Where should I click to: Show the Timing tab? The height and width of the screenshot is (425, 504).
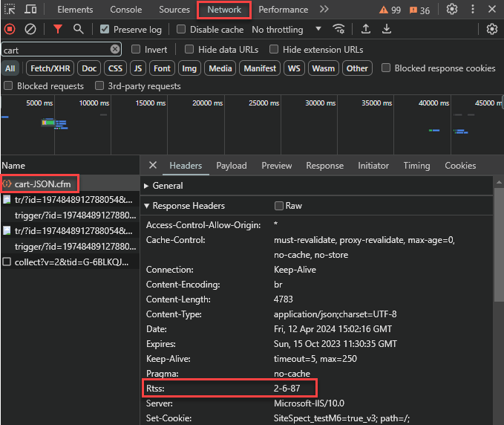click(416, 166)
